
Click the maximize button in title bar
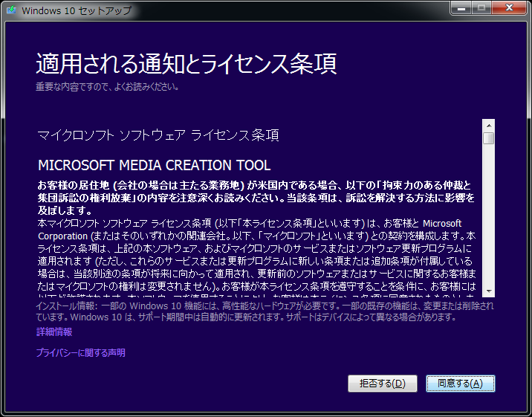point(481,8)
